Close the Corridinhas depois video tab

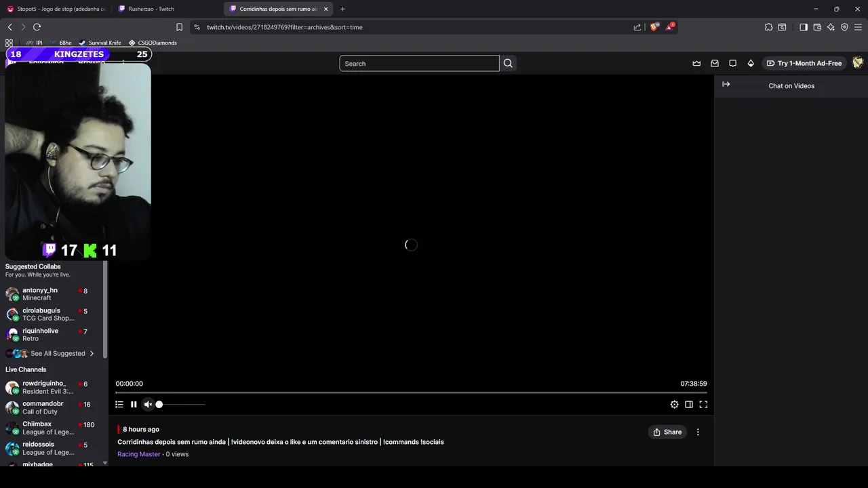coord(326,9)
